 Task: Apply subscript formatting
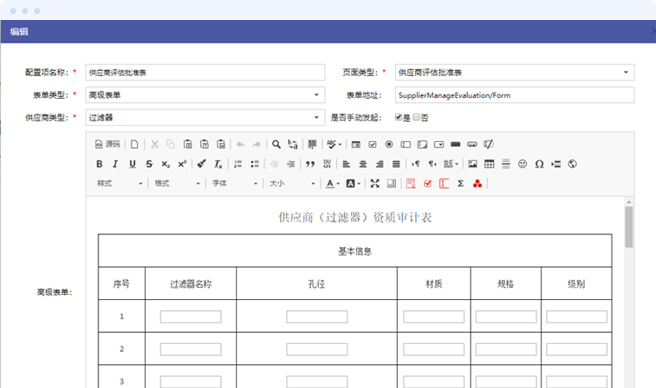pyautogui.click(x=166, y=164)
